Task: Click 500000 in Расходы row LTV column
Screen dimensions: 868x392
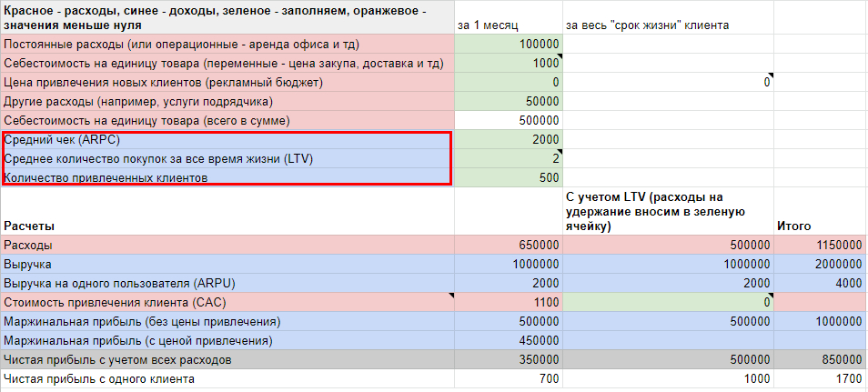Action: [x=668, y=245]
